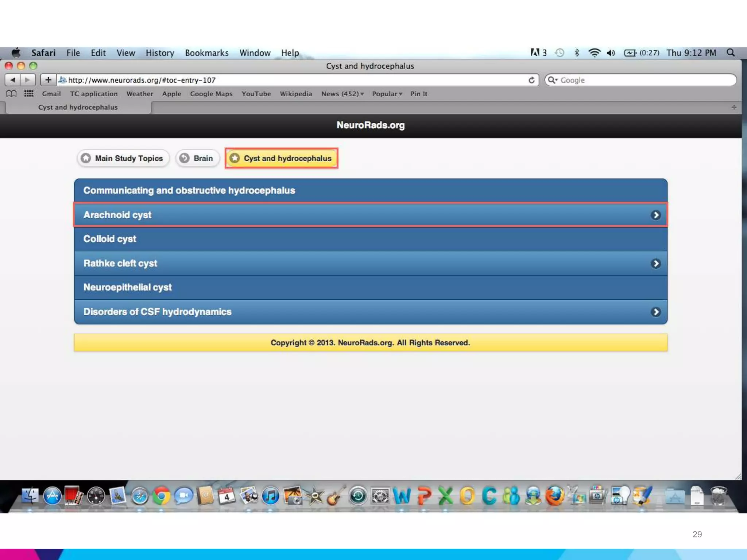
Task: Click the add bookmark plus button
Action: click(x=48, y=80)
